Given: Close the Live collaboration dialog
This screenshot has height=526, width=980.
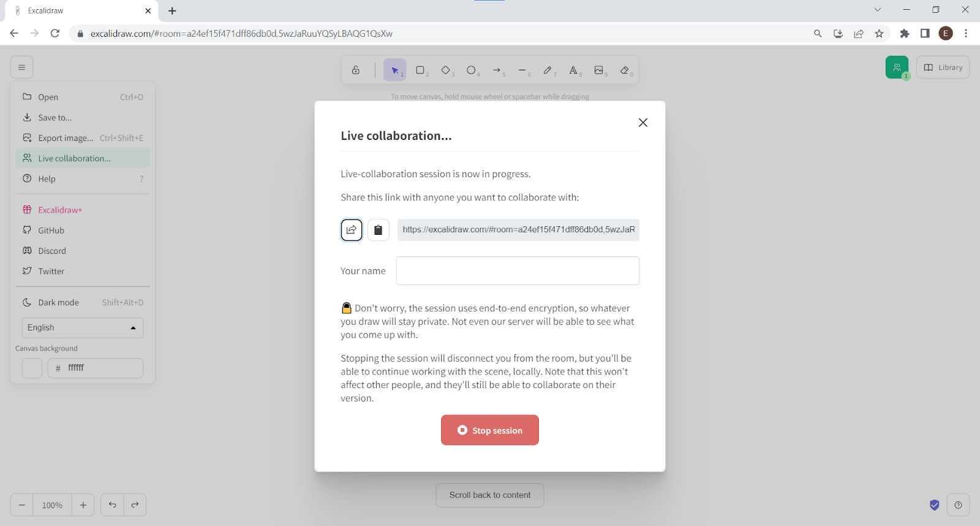Looking at the screenshot, I should [643, 123].
